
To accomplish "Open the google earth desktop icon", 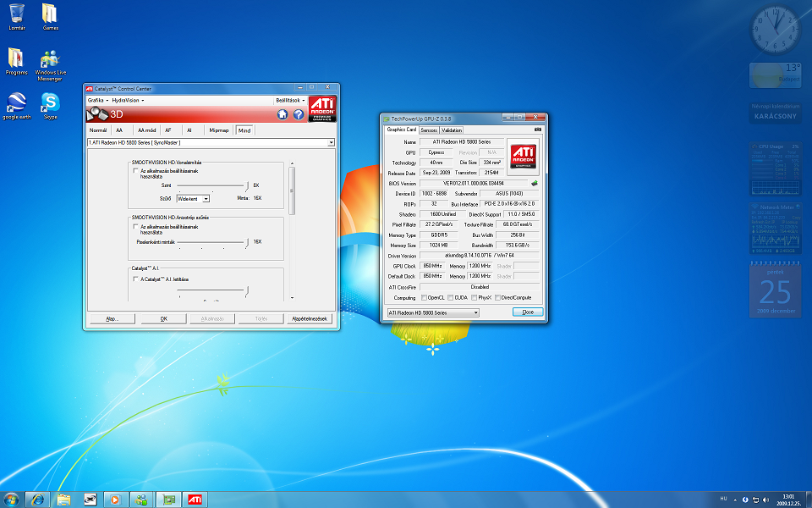I will click(17, 106).
